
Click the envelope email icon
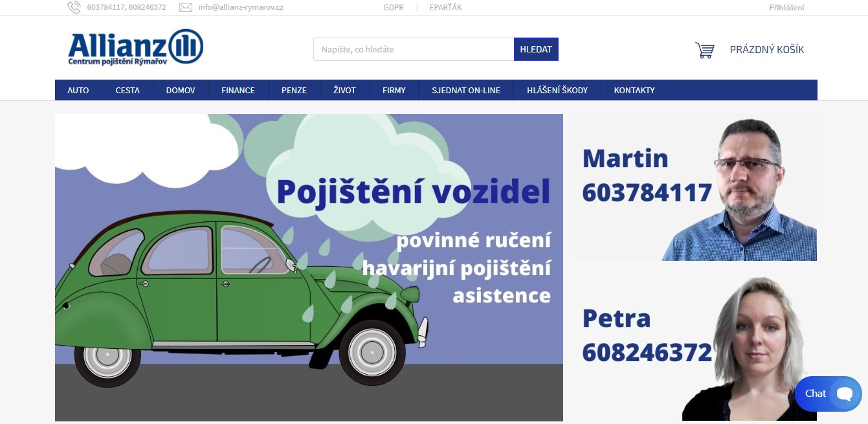click(186, 8)
